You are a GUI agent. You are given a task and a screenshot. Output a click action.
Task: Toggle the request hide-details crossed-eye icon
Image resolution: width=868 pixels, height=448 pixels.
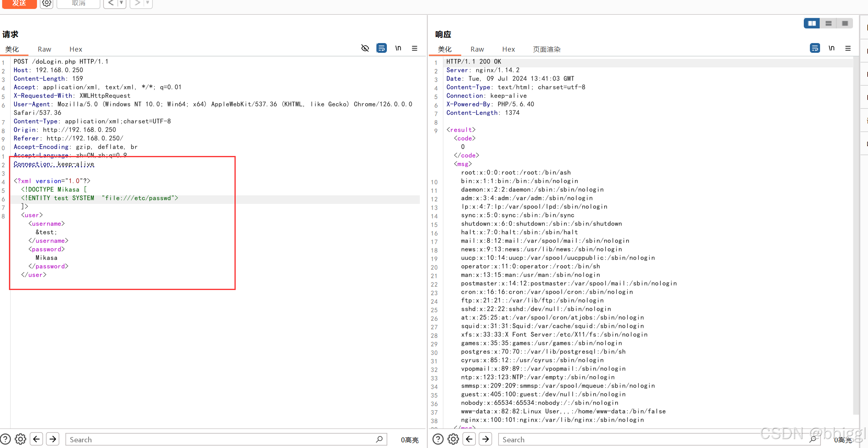click(365, 48)
